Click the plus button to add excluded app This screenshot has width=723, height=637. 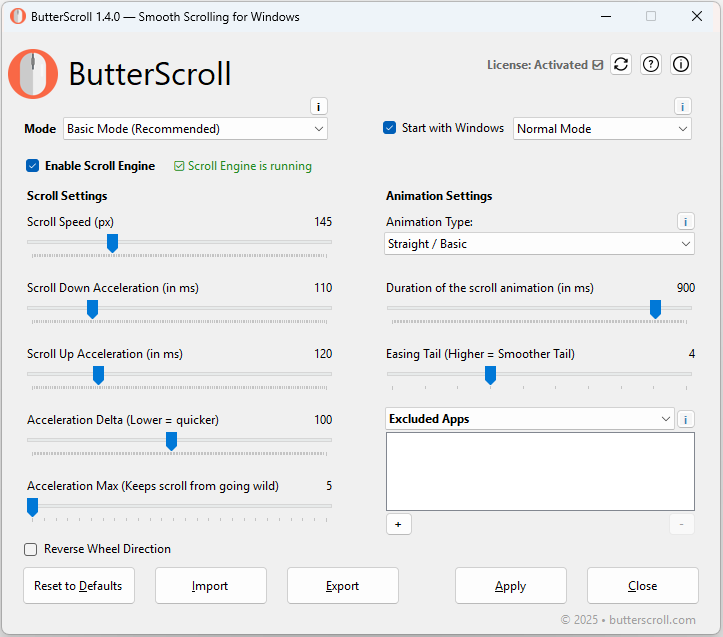coord(397,524)
